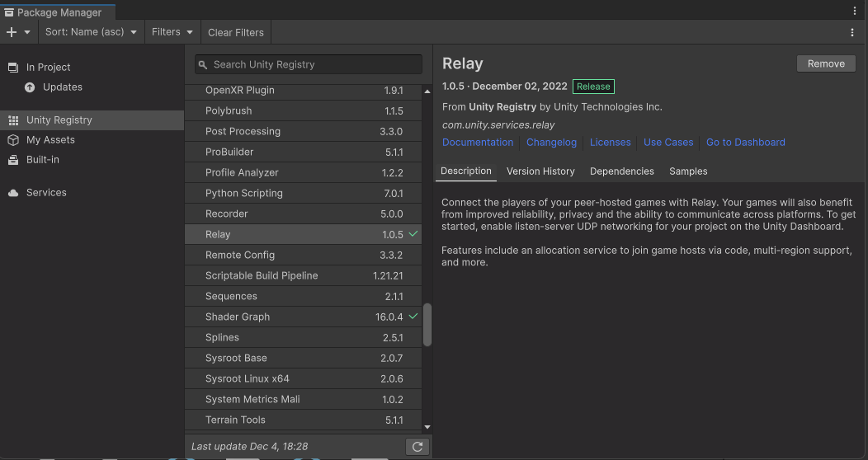Select the Sequences package
Image resolution: width=868 pixels, height=460 pixels.
pos(304,296)
